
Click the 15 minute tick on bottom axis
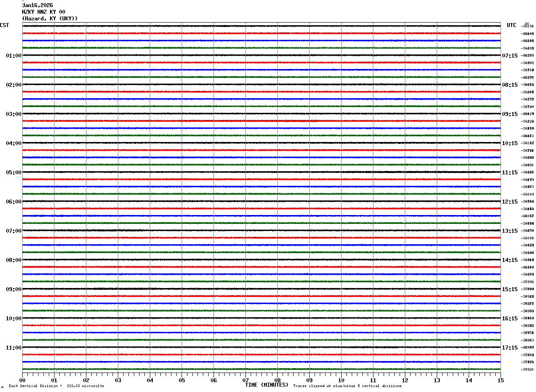pos(501,380)
